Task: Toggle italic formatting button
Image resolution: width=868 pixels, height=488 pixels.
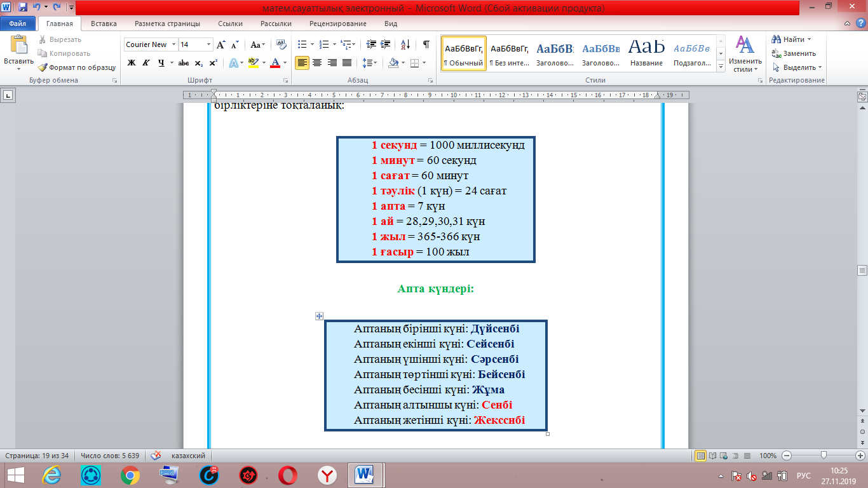Action: (x=146, y=63)
